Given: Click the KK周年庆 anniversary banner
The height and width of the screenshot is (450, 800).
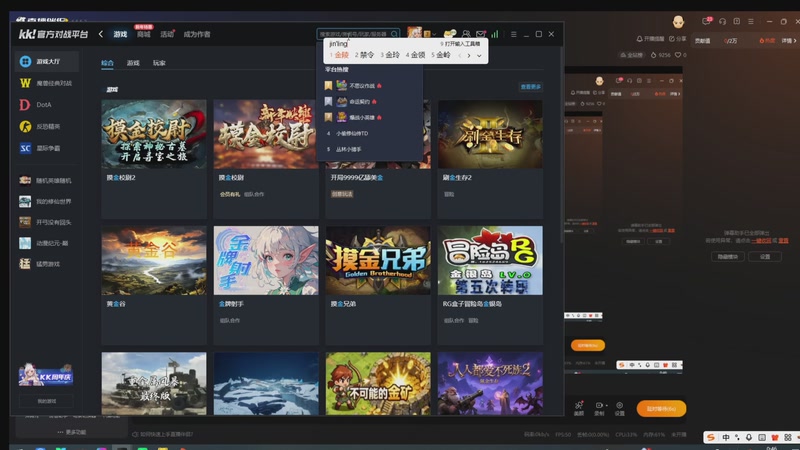Looking at the screenshot, I should click(46, 375).
